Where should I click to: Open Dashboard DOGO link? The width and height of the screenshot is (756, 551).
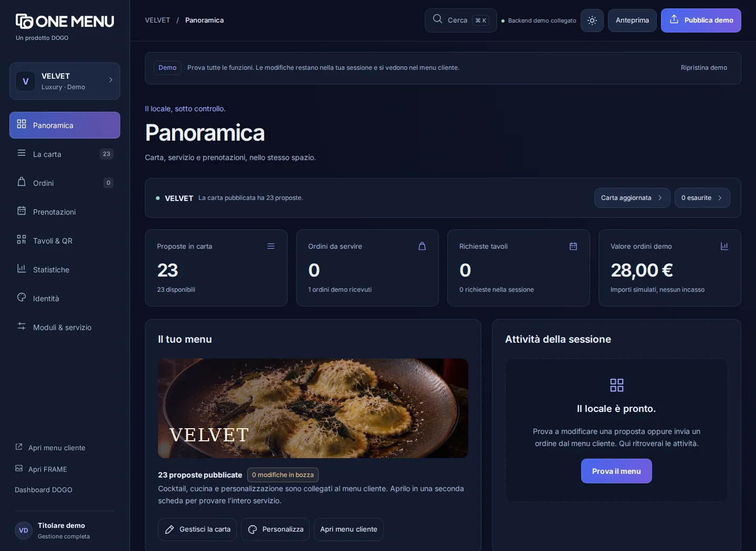pyautogui.click(x=44, y=490)
